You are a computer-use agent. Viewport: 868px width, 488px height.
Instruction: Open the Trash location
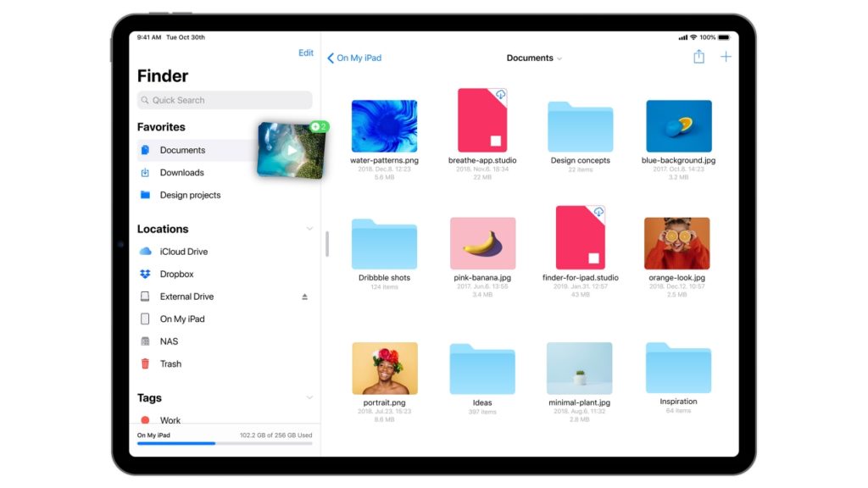tap(170, 363)
